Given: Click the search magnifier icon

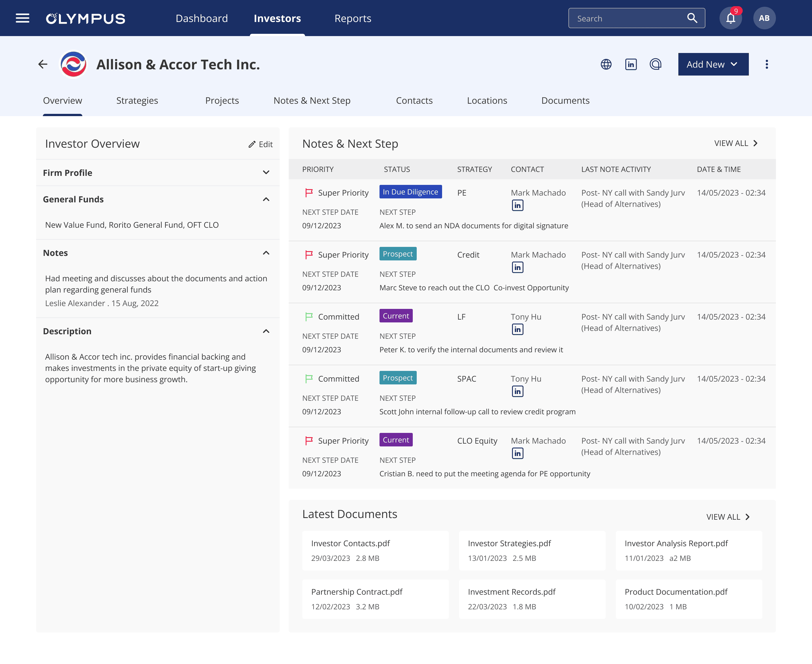Looking at the screenshot, I should coord(692,18).
